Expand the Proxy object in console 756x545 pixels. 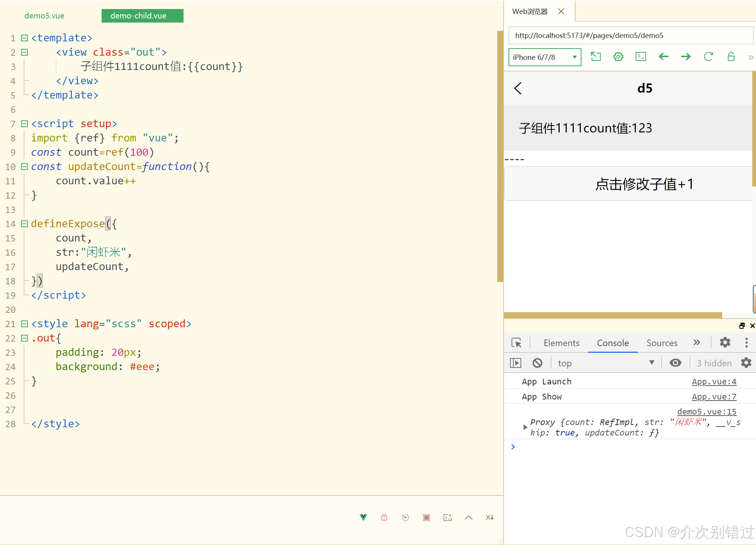click(x=525, y=427)
